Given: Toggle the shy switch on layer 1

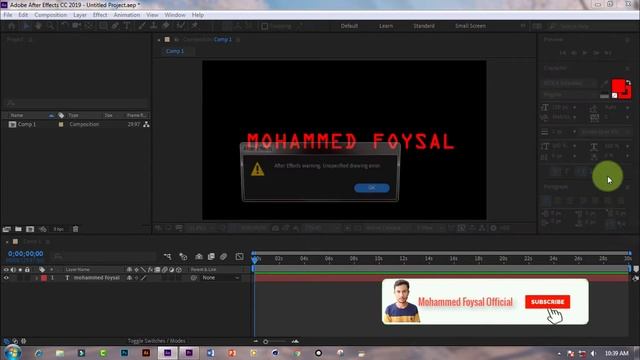Looking at the screenshot, I should [129, 278].
